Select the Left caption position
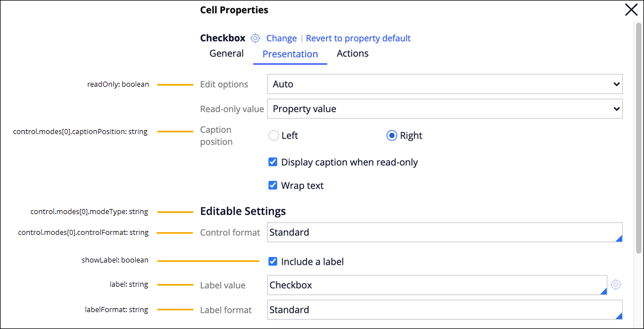Viewport: 644px width, 329px height. [x=274, y=136]
